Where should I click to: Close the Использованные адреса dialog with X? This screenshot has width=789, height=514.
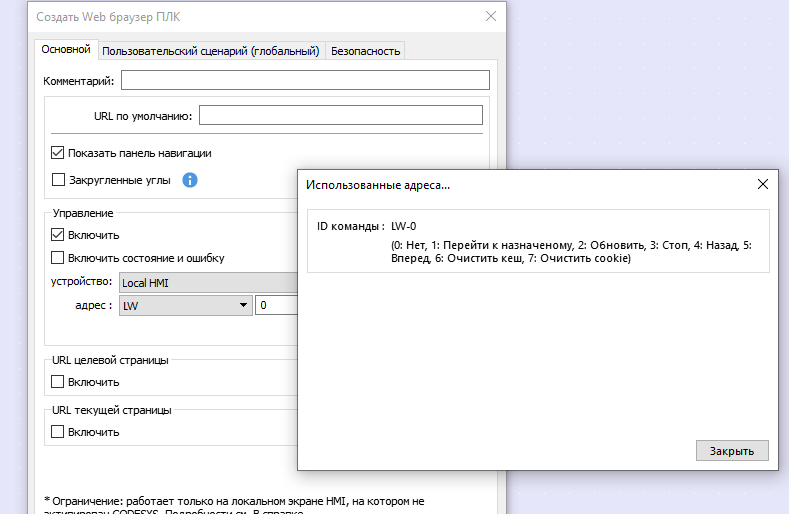[763, 184]
